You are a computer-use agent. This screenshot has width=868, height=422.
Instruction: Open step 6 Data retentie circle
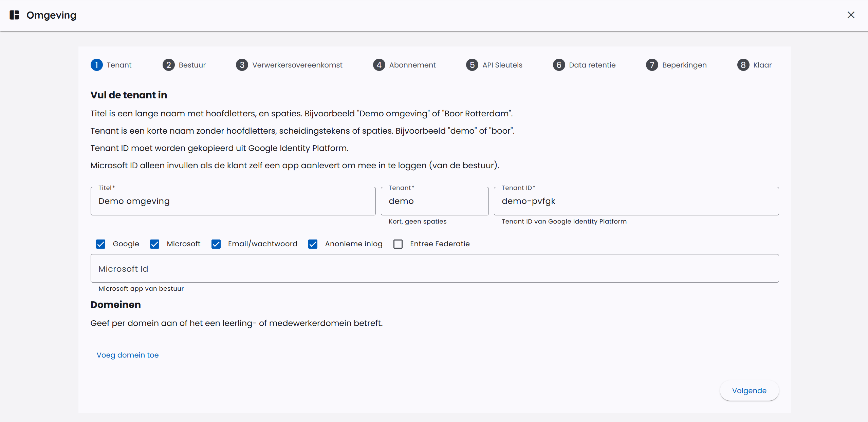559,65
